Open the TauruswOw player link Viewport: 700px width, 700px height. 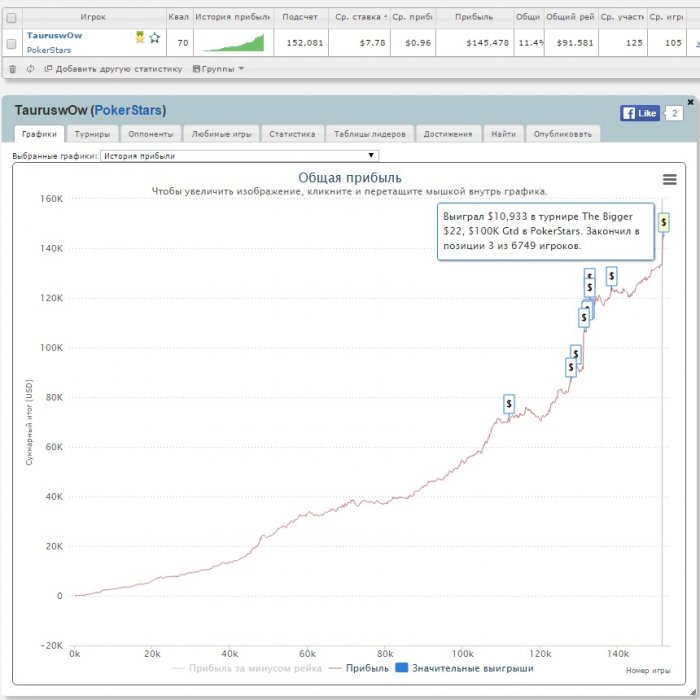coord(54,35)
